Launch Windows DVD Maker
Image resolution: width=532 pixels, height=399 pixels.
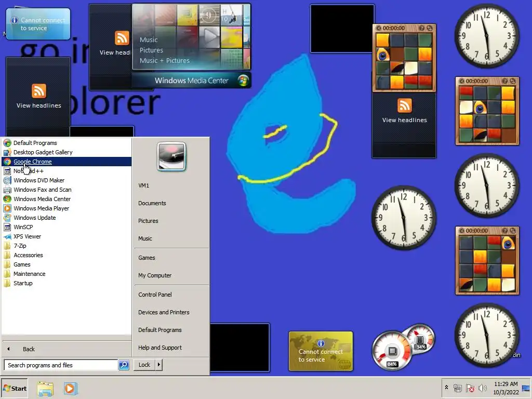point(66,180)
